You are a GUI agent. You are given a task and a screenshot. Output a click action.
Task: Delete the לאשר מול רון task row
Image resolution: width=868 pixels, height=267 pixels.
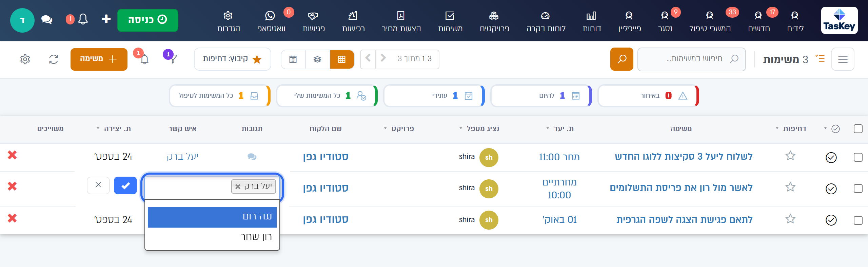pos(12,186)
